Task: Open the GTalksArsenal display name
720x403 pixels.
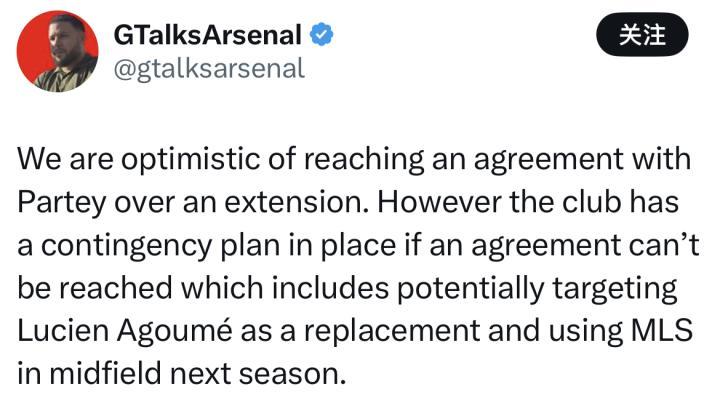Action: (x=207, y=35)
